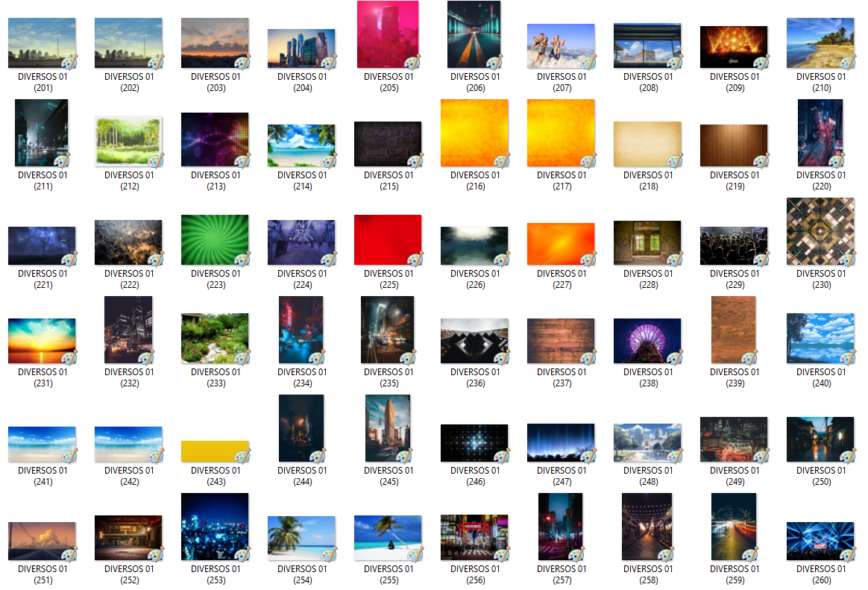The width and height of the screenshot is (868, 590).
Task: Select the DIVERSOS 01 (210) beach thumbnail
Action: (x=820, y=43)
